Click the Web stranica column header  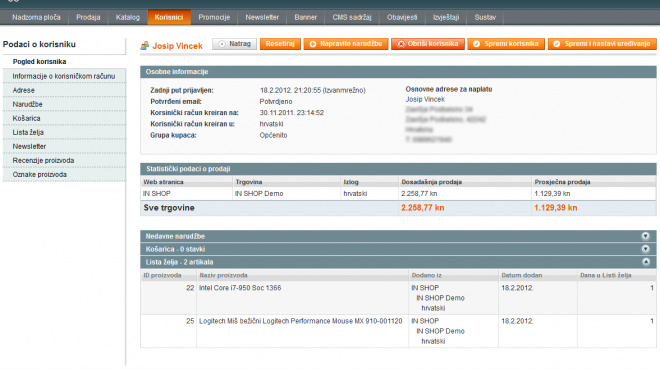(x=186, y=182)
